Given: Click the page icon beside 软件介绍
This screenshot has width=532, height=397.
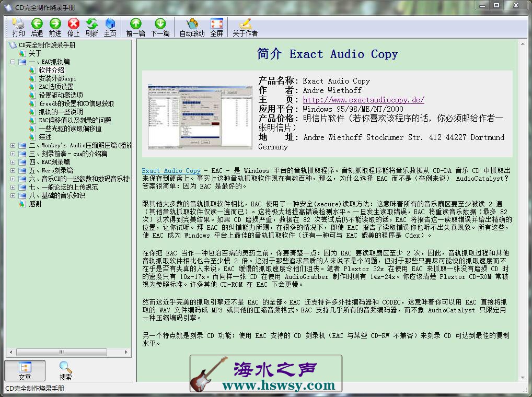Looking at the screenshot, I should point(32,70).
